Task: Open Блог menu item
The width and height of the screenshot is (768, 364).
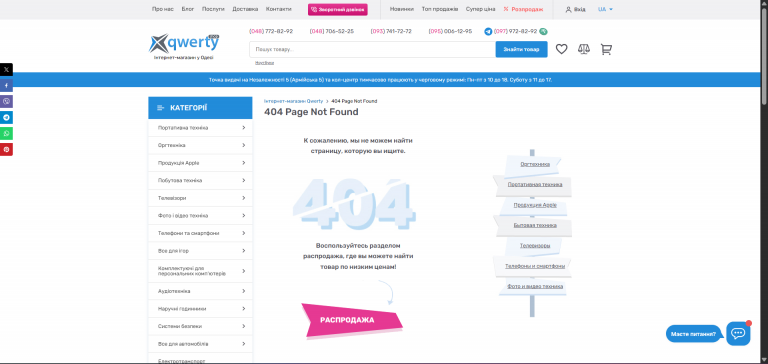Action: 188,9
